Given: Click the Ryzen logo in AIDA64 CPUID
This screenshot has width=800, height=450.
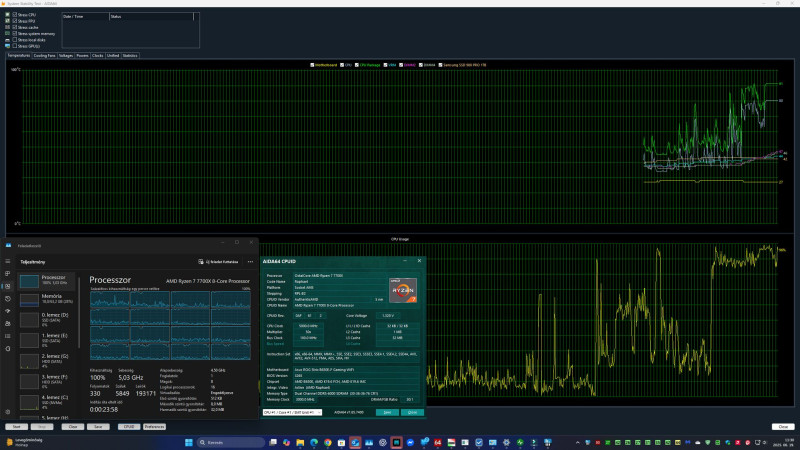Looking at the screenshot, I should point(403,290).
